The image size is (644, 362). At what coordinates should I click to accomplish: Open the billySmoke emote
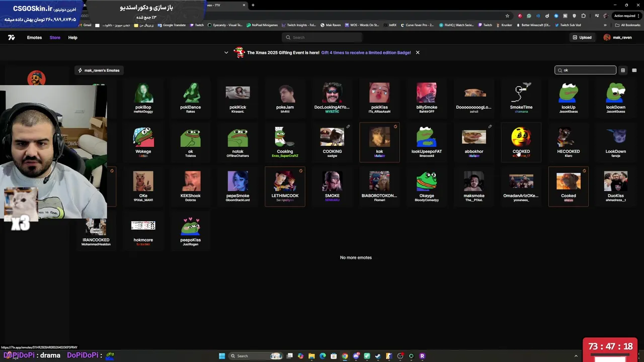coord(427,98)
